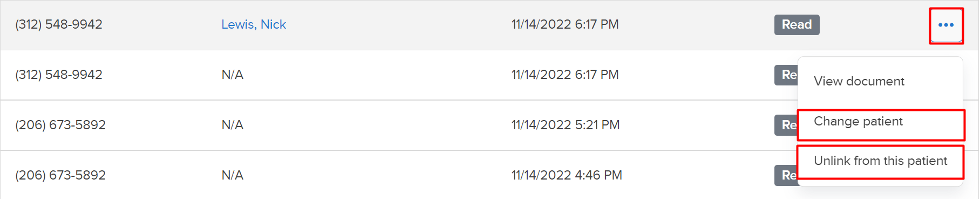The image size is (980, 199).
Task: Click the 11/14/2022 4:46 PM timestamp
Action: point(567,175)
